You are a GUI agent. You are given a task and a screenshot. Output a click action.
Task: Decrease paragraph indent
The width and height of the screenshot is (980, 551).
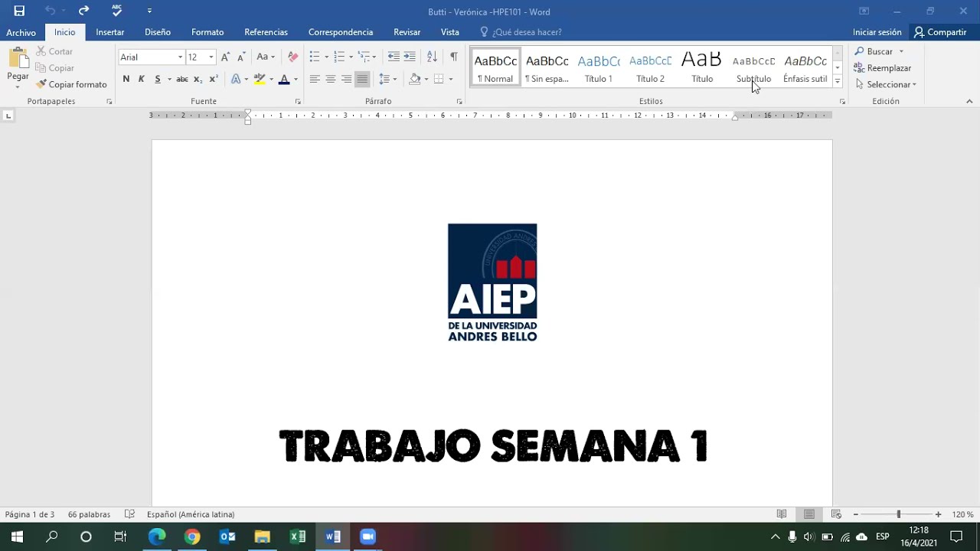tap(394, 57)
